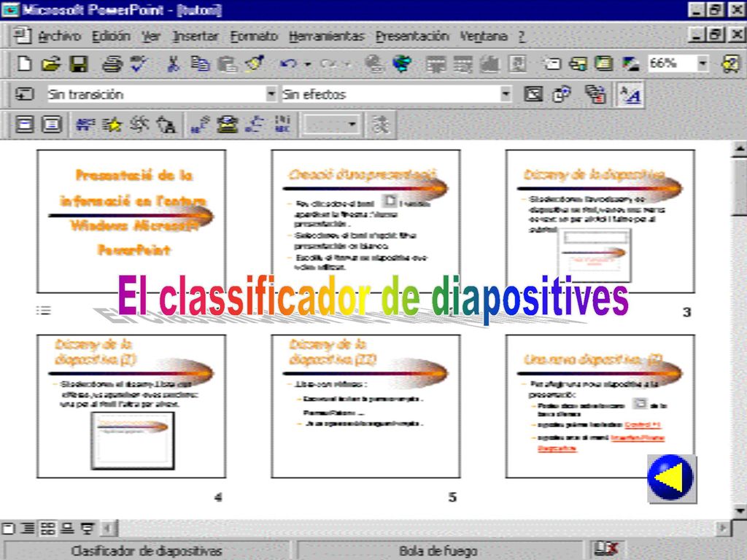Open the Insertar menu

196,36
